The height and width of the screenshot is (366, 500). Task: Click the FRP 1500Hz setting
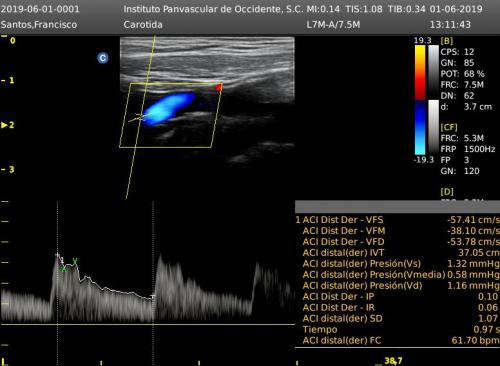point(468,149)
